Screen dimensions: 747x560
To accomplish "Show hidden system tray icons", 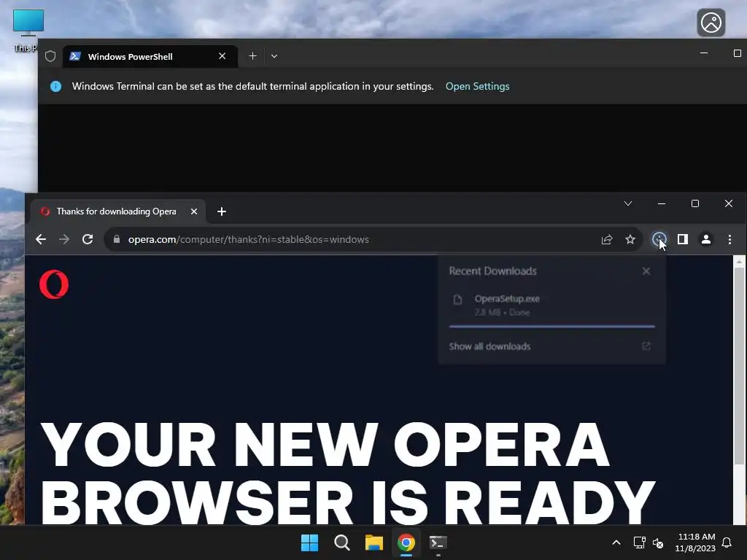I will (616, 542).
